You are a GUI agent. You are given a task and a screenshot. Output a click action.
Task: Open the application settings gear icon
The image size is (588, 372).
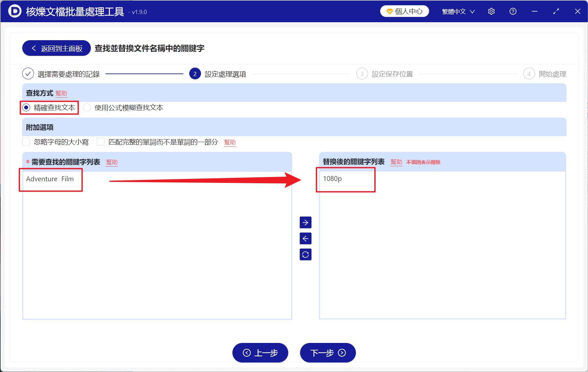pyautogui.click(x=491, y=11)
